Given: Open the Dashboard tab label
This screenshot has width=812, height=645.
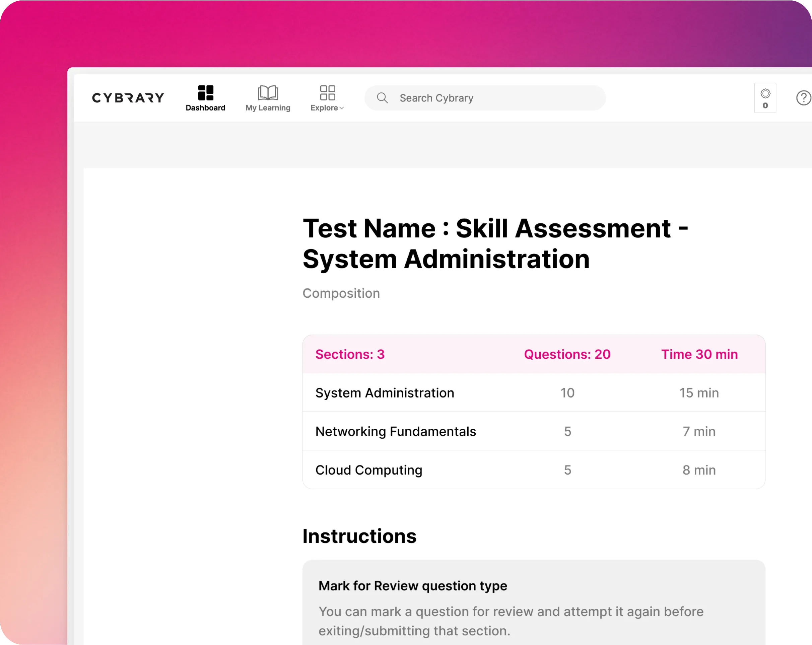Looking at the screenshot, I should pos(205,108).
